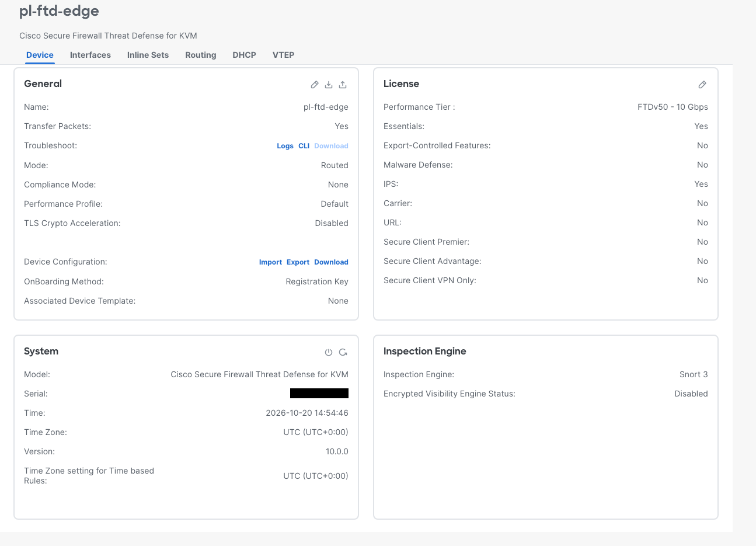Image resolution: width=756 pixels, height=546 pixels.
Task: Click Download in the Device Configuration row
Action: (331, 262)
